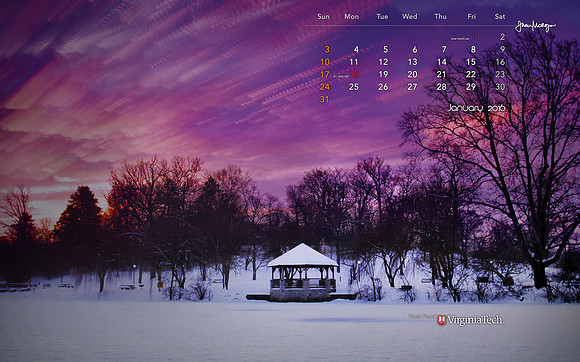Click the VirginiaTech wordmark text

(475, 320)
